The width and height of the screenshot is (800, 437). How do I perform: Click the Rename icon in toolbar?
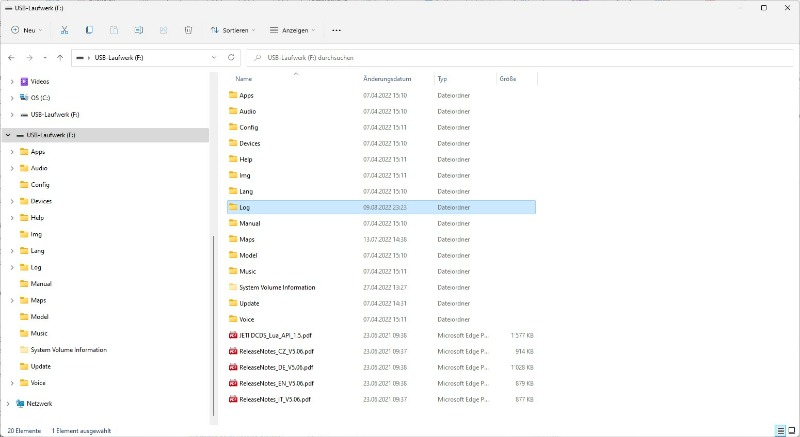[x=138, y=31]
